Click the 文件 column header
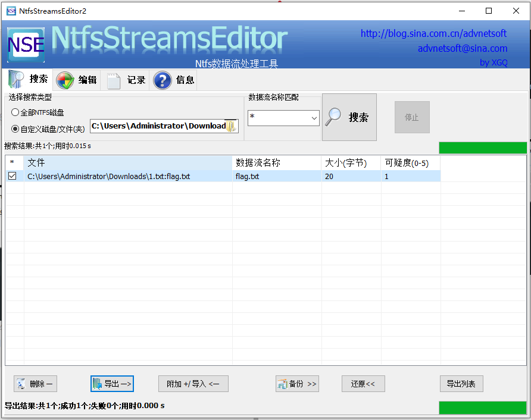This screenshot has width=531, height=420. pos(128,163)
